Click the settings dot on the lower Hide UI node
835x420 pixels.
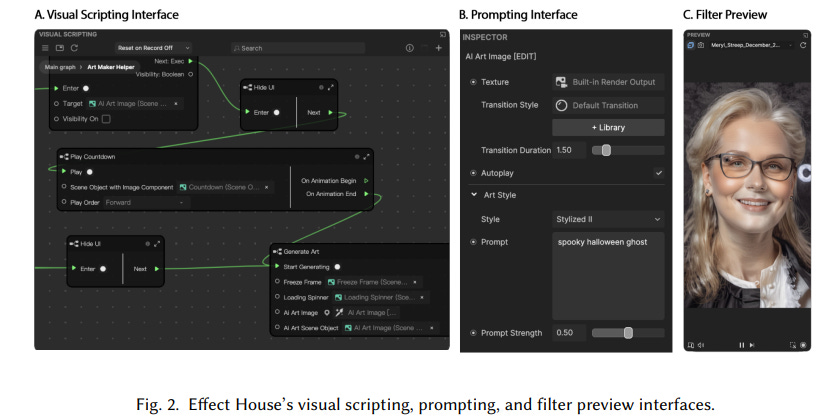click(148, 244)
